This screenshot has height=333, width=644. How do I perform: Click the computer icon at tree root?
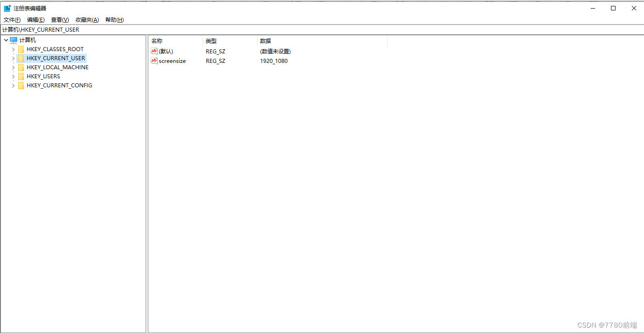pos(14,40)
